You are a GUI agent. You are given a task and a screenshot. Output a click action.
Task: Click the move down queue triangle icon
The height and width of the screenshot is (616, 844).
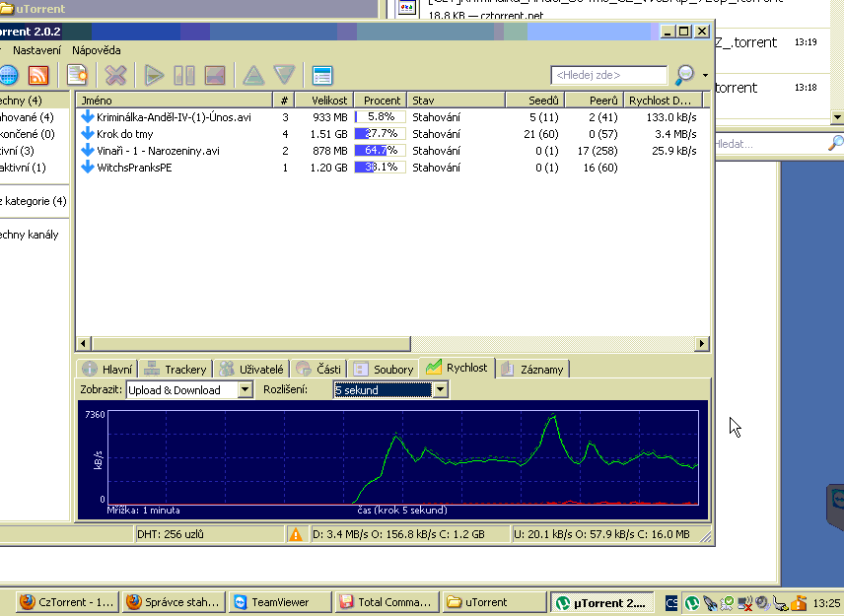(x=284, y=75)
